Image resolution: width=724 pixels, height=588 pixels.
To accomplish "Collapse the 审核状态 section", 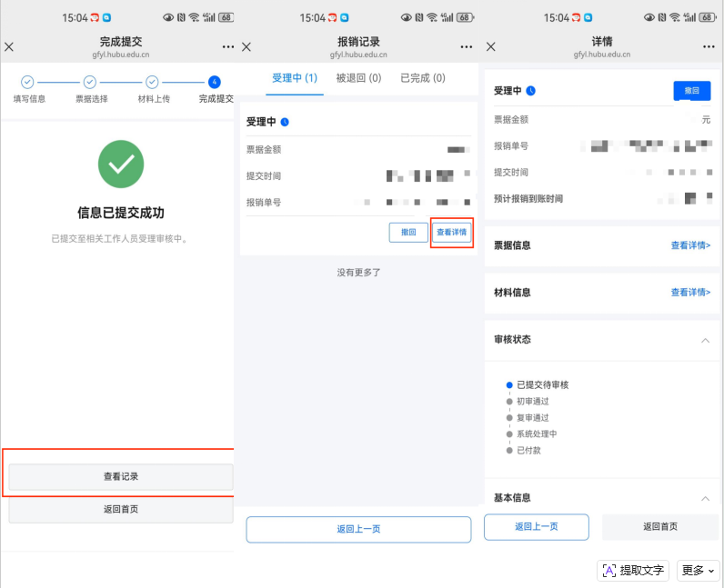I will (705, 340).
